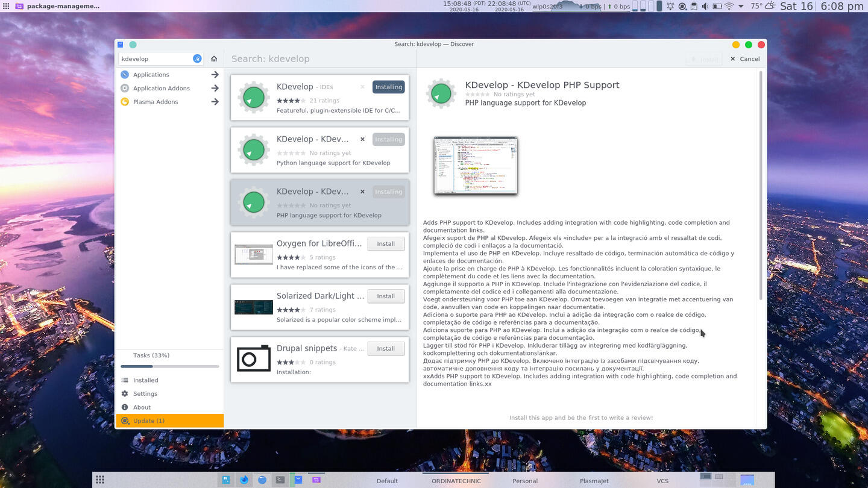Switch to the PlasmaJet activity

(x=594, y=481)
